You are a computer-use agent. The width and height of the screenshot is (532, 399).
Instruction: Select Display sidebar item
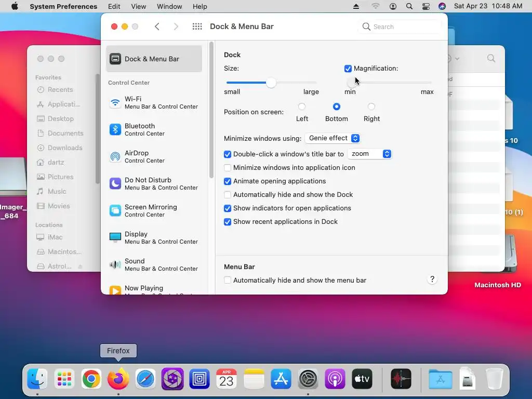154,237
